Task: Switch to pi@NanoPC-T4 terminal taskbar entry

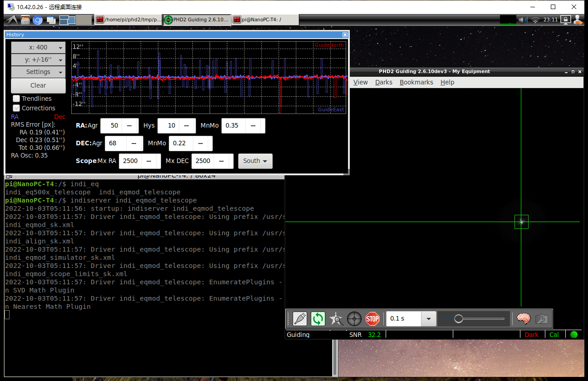Action: click(265, 20)
